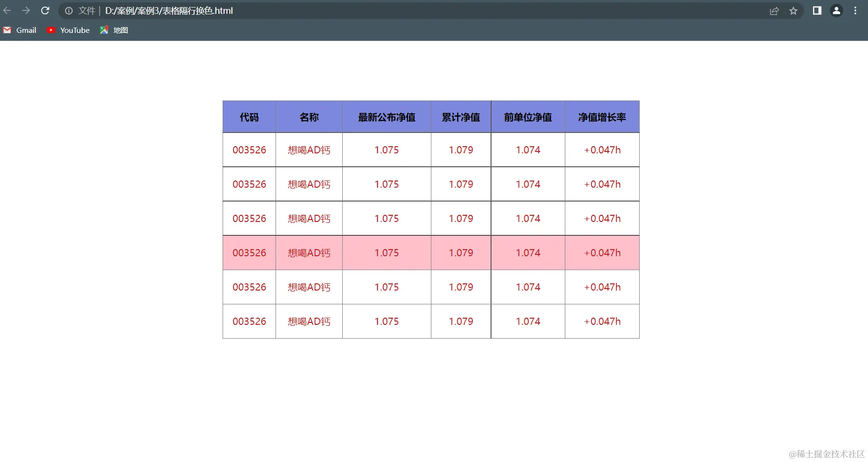Click 想喝AD钙 in the pink highlighted row
Viewport: 868px width, 462px height.
(x=309, y=253)
